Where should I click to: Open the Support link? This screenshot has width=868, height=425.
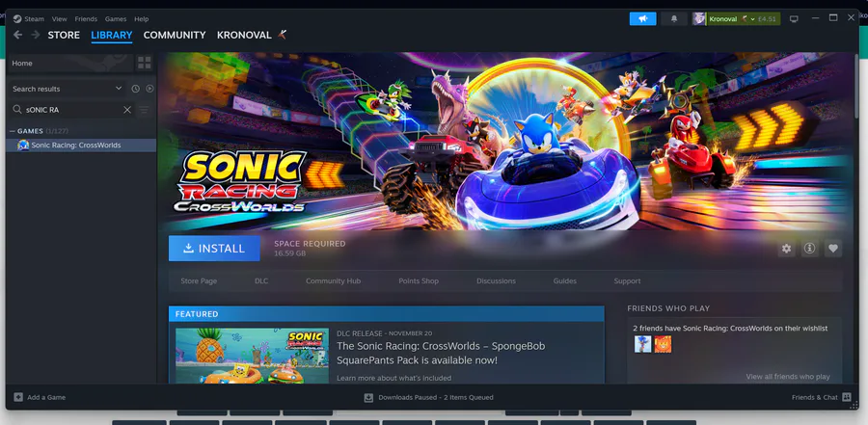coord(627,281)
